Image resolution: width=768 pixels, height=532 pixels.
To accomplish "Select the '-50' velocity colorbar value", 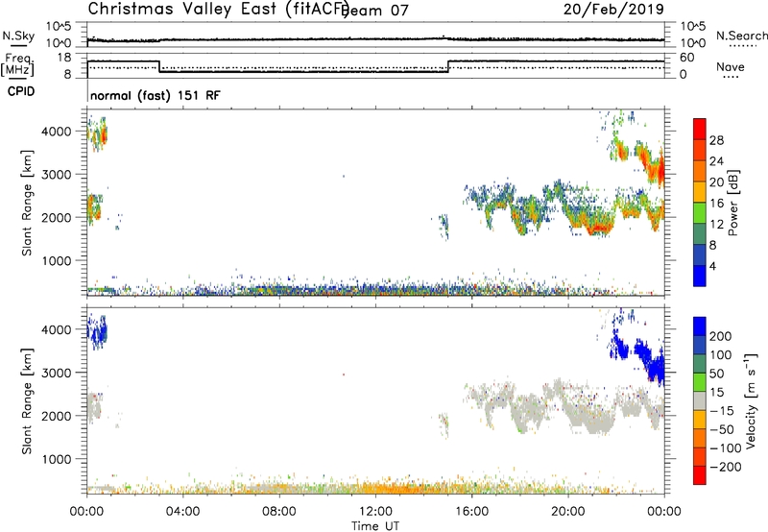I will (x=722, y=429).
